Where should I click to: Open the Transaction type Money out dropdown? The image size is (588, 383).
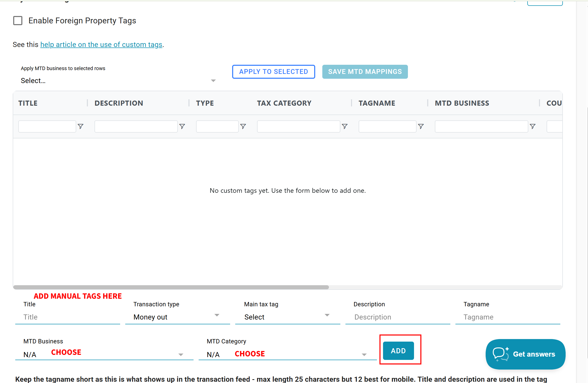coord(178,317)
